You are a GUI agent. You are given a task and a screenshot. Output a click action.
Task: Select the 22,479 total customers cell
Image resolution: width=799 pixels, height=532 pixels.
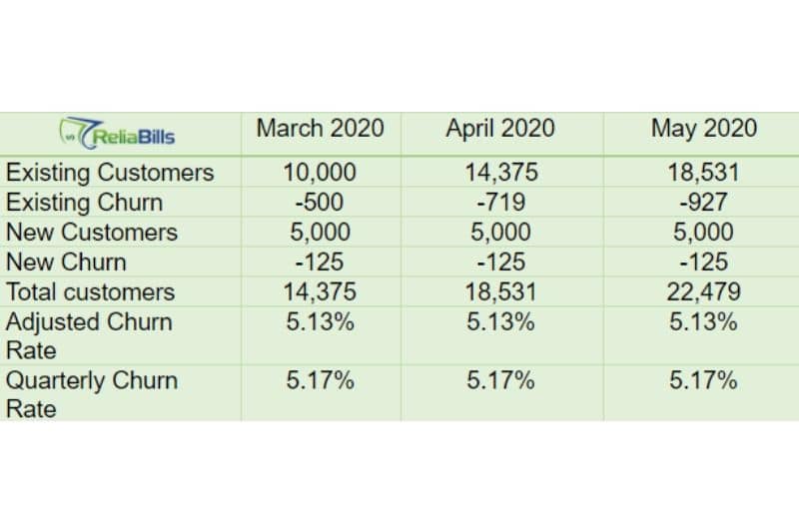(704, 292)
